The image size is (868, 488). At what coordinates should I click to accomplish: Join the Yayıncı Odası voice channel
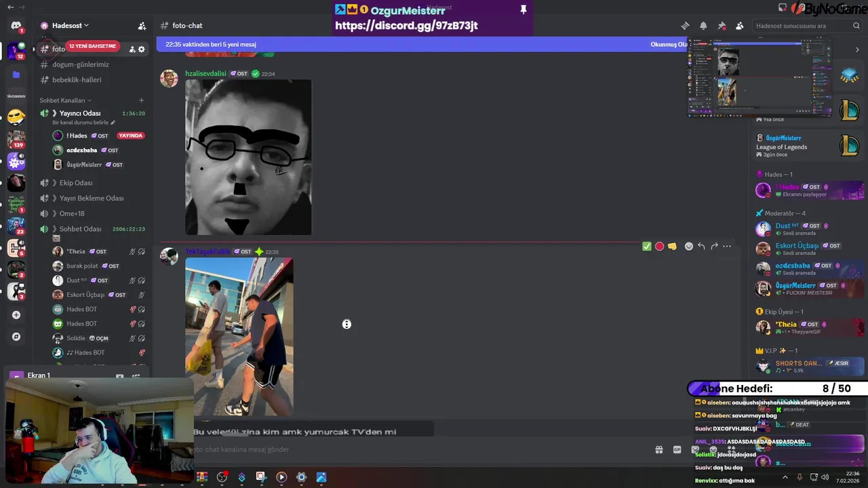click(x=80, y=113)
